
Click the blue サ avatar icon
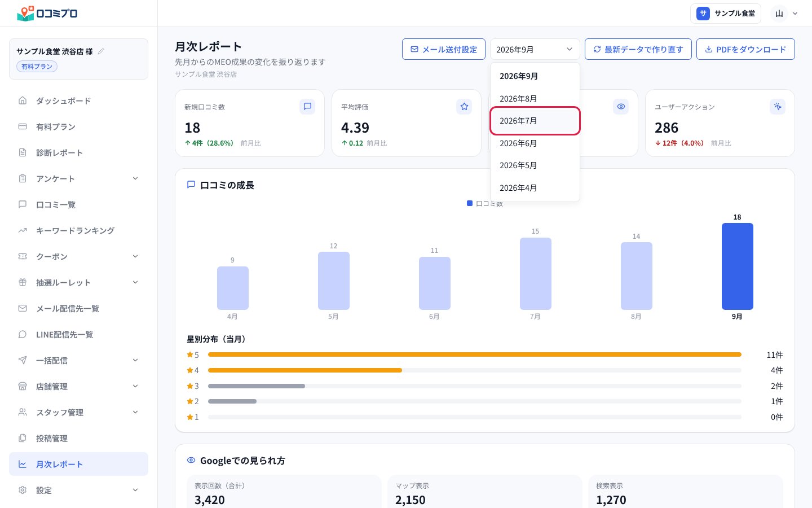[703, 14]
